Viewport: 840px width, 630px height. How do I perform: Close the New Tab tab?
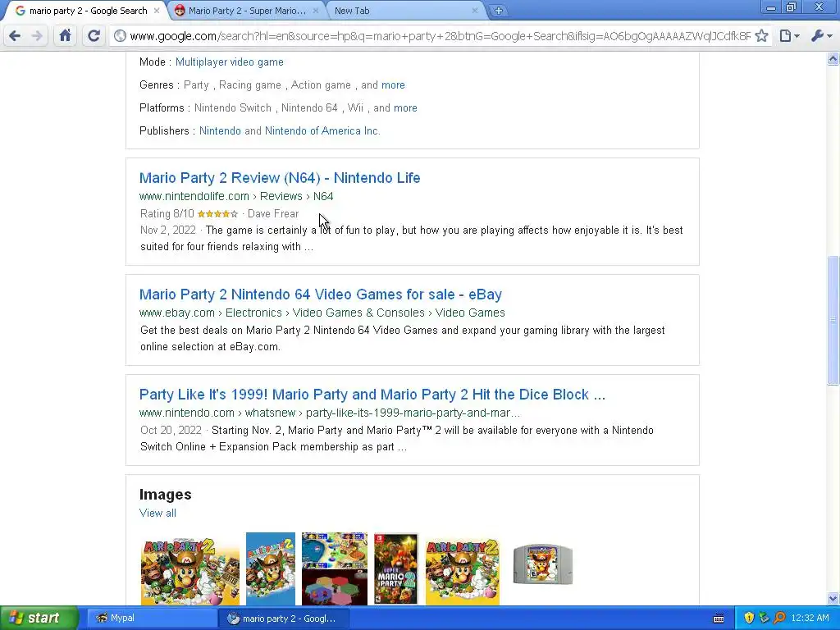[x=475, y=11]
